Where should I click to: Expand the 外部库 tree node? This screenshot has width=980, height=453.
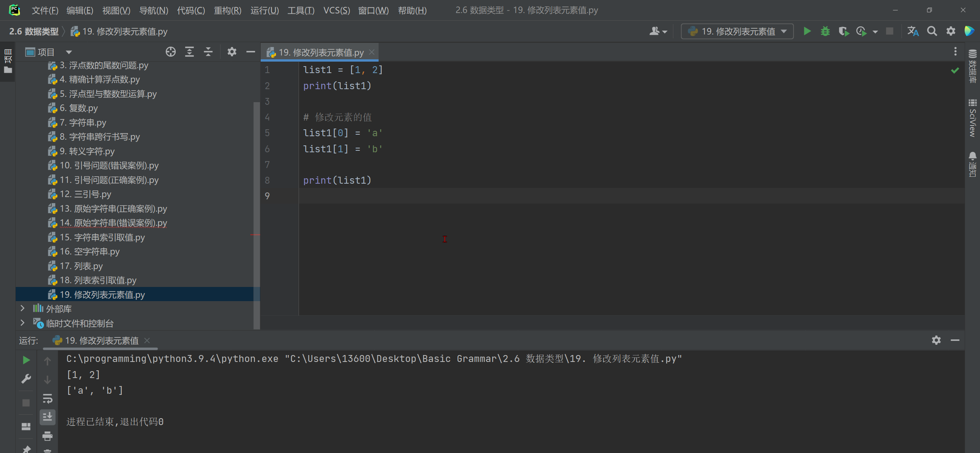click(x=22, y=308)
